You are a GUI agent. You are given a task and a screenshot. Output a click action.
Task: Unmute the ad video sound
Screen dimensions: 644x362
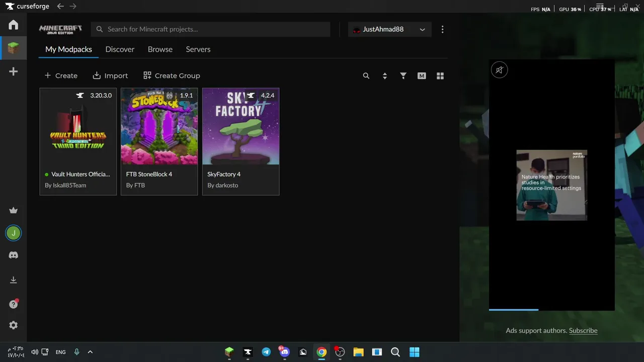pos(499,70)
